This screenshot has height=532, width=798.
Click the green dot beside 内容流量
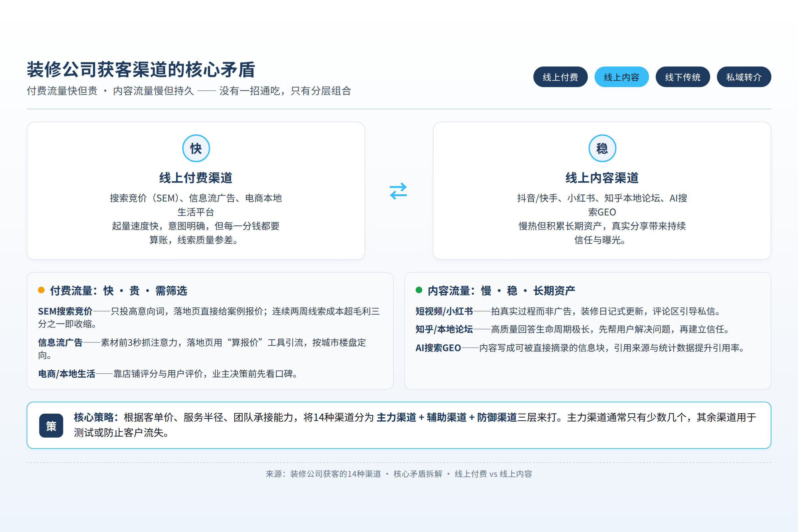pos(419,290)
